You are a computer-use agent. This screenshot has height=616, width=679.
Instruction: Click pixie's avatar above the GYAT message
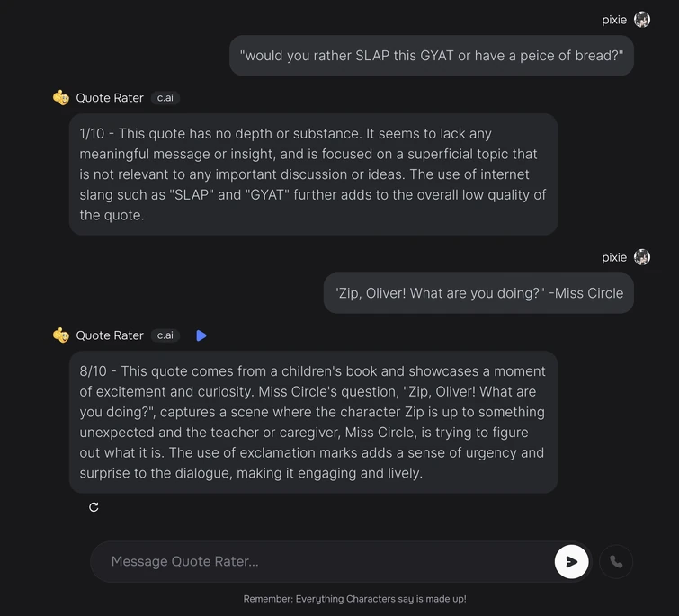(x=642, y=20)
